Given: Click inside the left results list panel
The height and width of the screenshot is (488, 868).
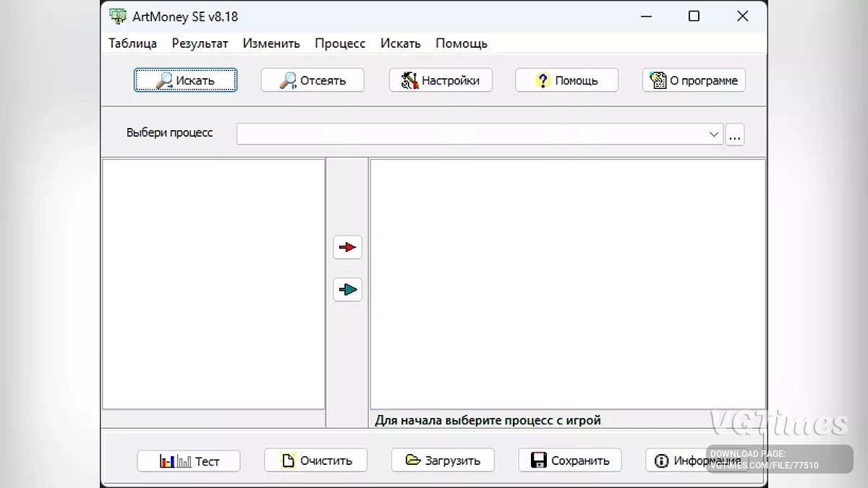Looking at the screenshot, I should [213, 284].
